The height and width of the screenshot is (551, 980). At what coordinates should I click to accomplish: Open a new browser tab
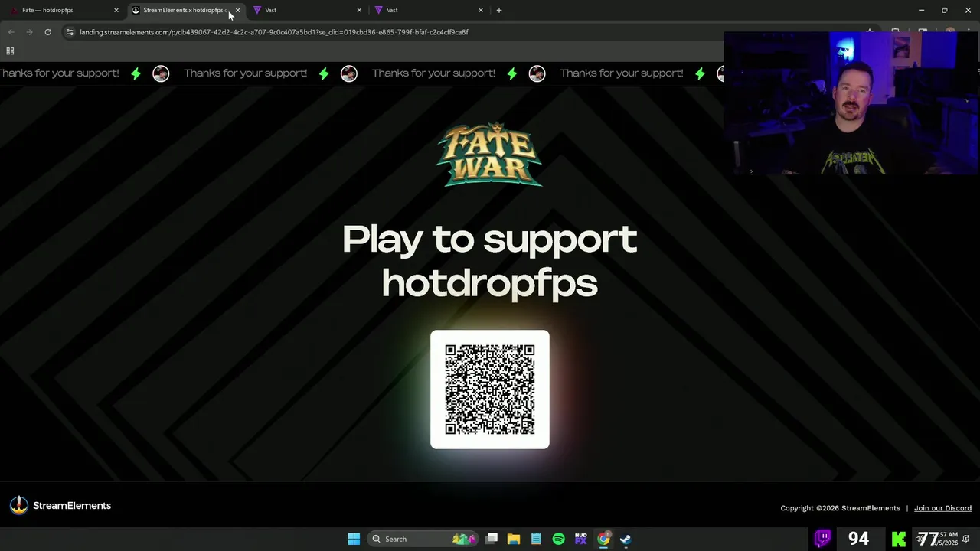tap(499, 10)
